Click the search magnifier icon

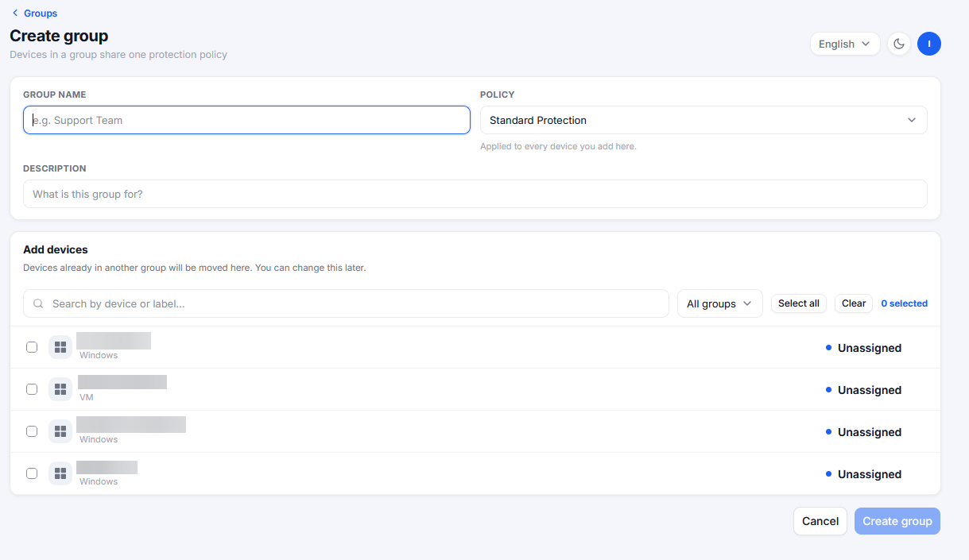click(x=38, y=303)
